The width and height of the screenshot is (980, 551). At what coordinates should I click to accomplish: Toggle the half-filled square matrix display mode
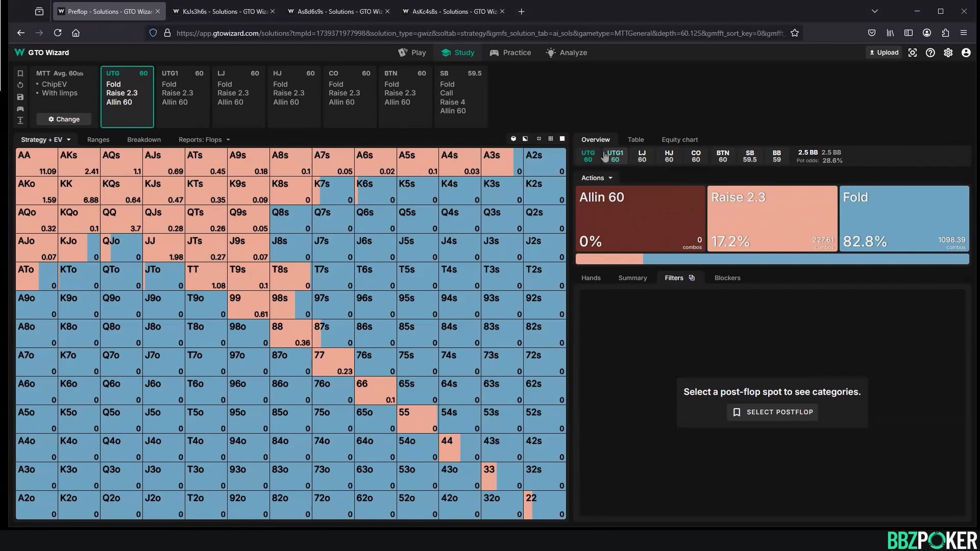[x=525, y=139]
